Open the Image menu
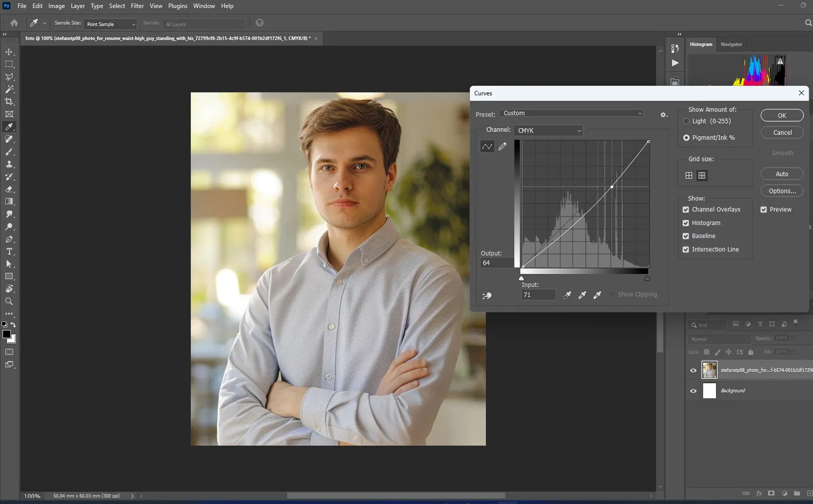 click(56, 6)
